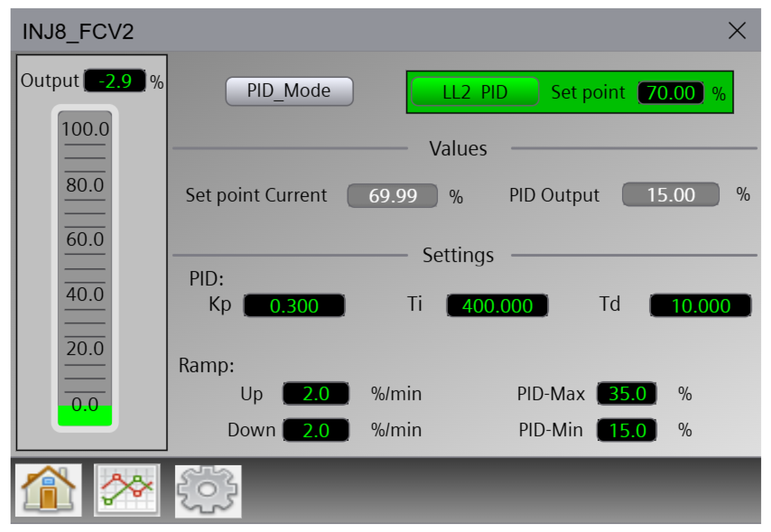
Task: Click the Set point Current 69.99 display
Action: point(392,196)
